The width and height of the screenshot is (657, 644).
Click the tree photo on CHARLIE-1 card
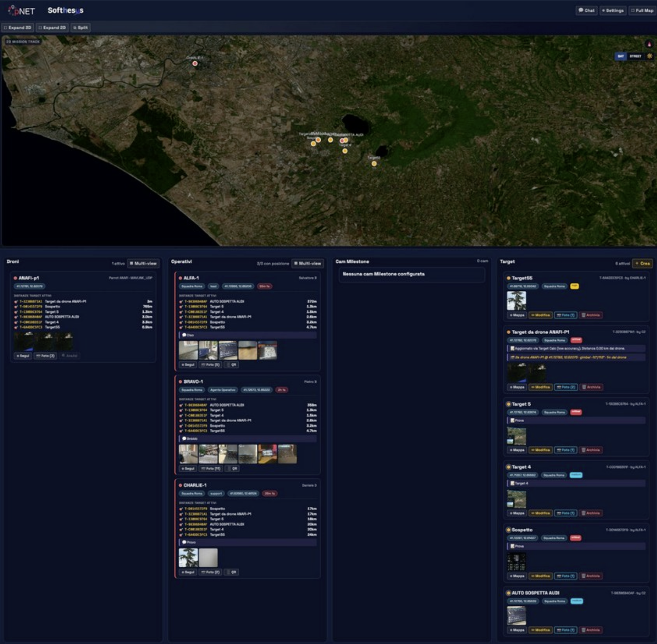188,558
